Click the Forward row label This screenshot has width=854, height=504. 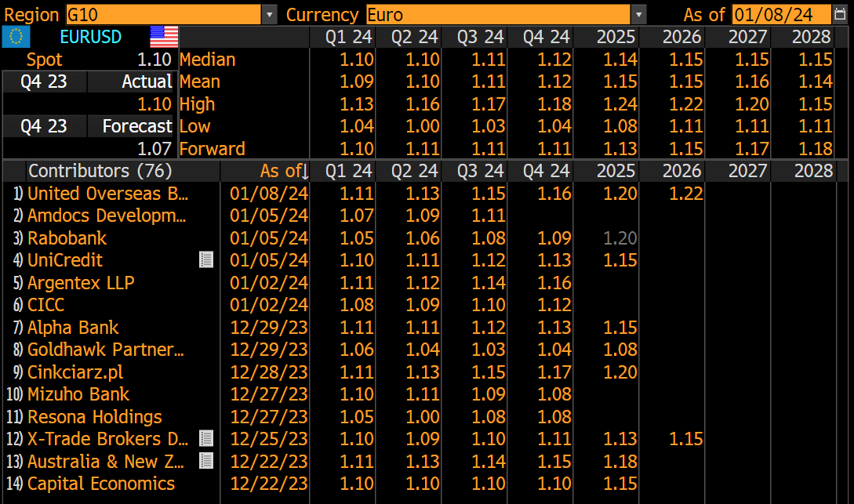point(213,149)
